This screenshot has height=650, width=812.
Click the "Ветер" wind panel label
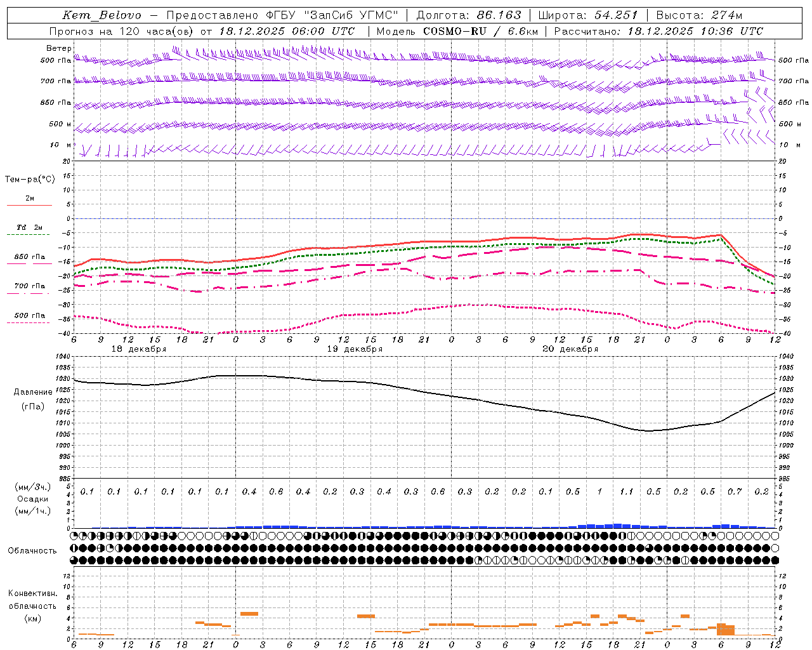point(59,48)
